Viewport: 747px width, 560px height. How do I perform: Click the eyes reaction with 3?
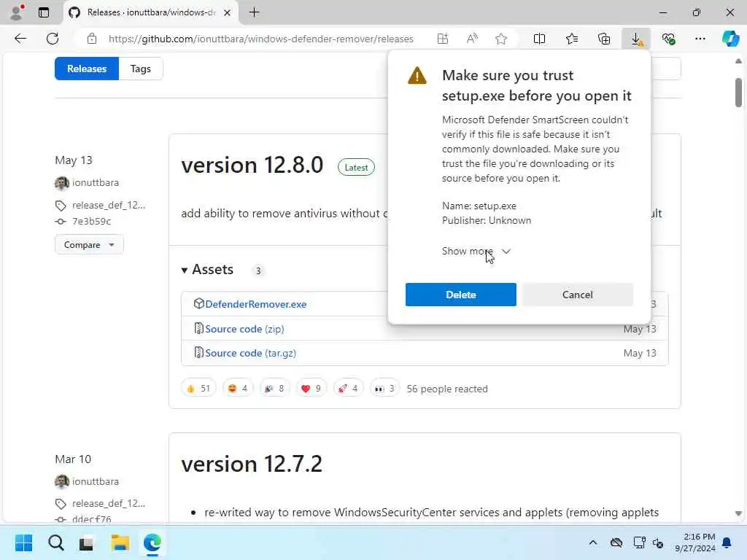coord(384,388)
